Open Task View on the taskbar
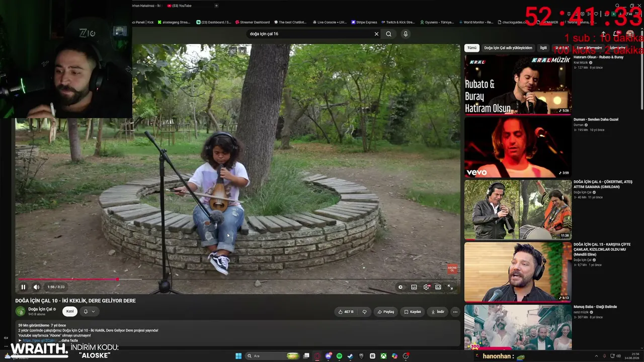 point(306,356)
